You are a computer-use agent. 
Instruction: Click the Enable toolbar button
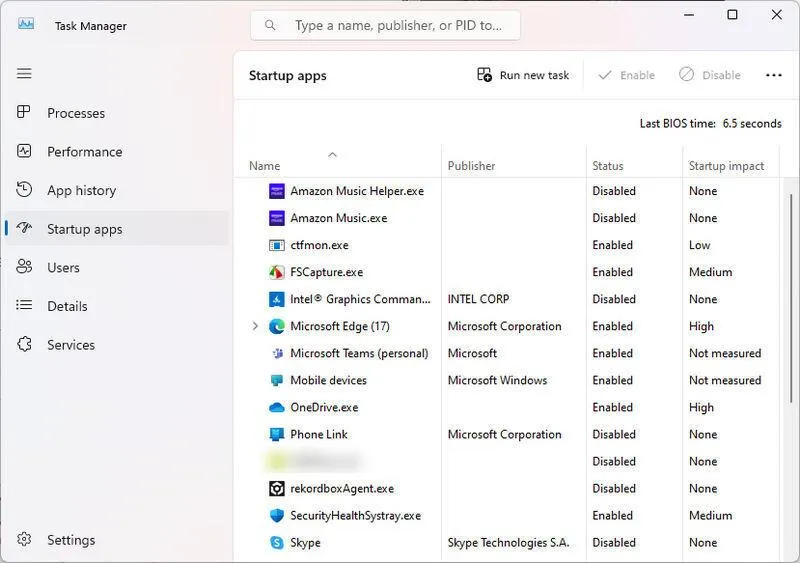point(627,75)
